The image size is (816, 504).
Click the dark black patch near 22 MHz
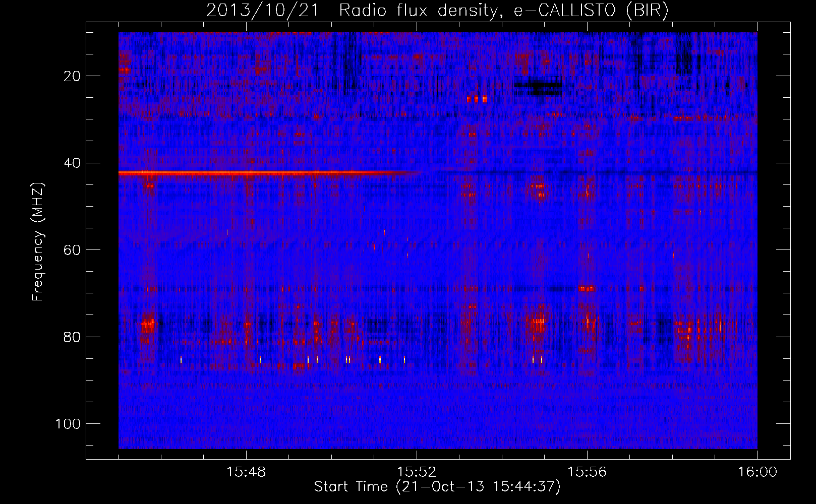(538, 88)
